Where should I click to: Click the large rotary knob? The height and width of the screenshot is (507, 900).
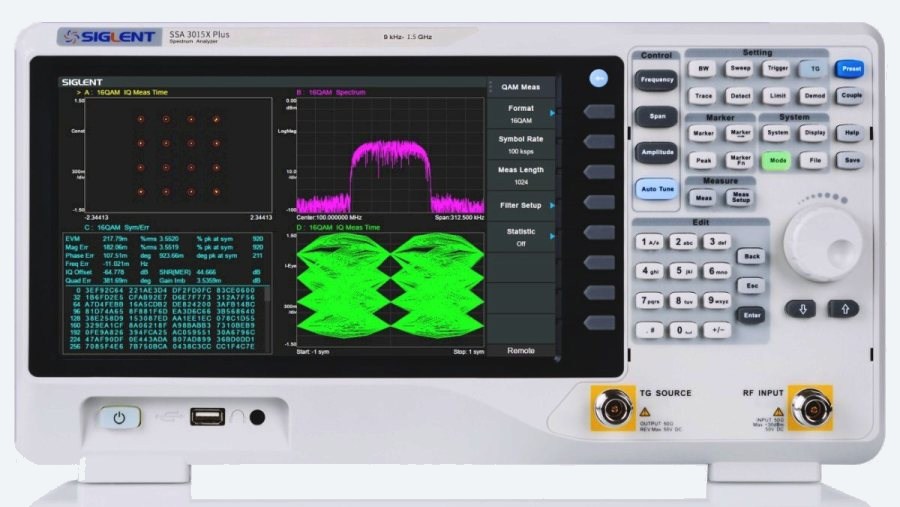[x=823, y=244]
